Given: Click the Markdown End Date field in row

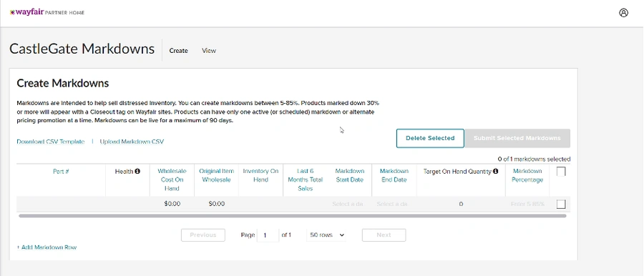Looking at the screenshot, I should (392, 204).
